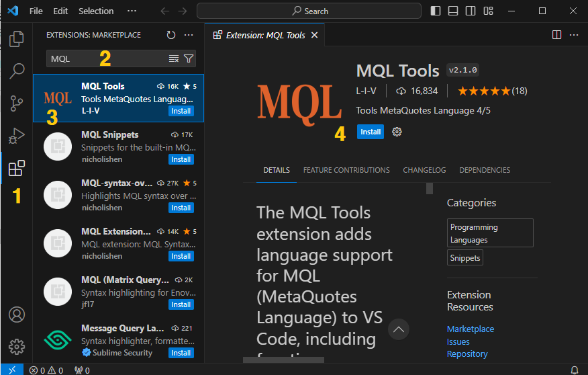The width and height of the screenshot is (588, 375).
Task: Click the main Install button on details page
Action: click(371, 132)
